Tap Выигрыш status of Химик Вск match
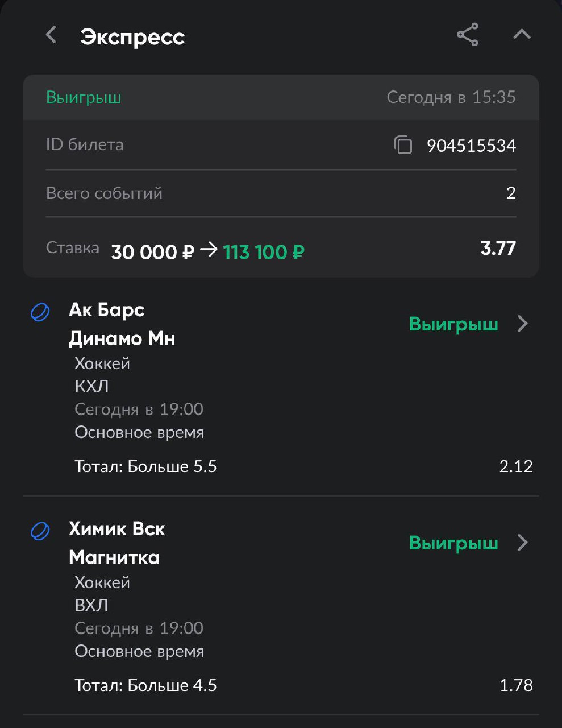Viewport: 562px width, 728px height. (x=453, y=543)
